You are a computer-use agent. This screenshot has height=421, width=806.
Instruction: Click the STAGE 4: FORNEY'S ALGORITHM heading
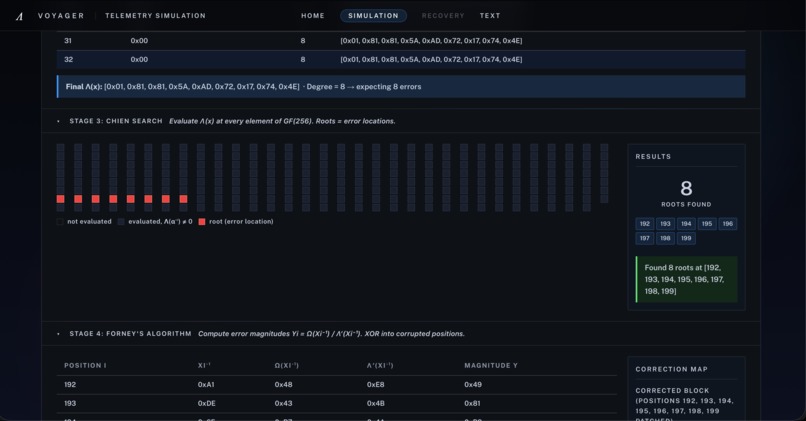[130, 334]
